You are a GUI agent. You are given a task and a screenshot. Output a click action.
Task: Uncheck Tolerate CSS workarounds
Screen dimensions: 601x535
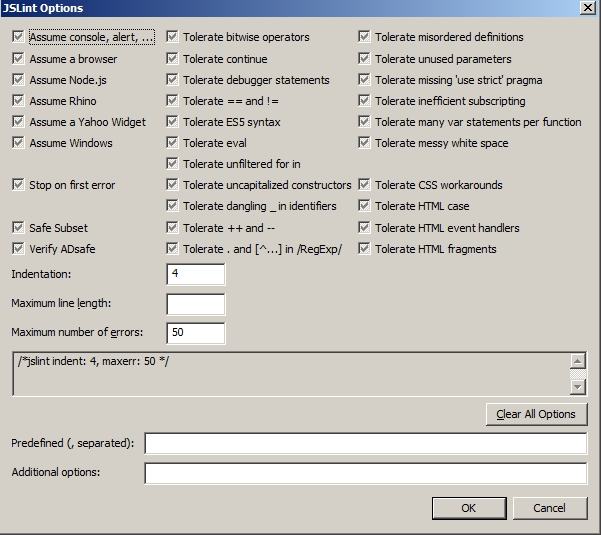point(364,185)
